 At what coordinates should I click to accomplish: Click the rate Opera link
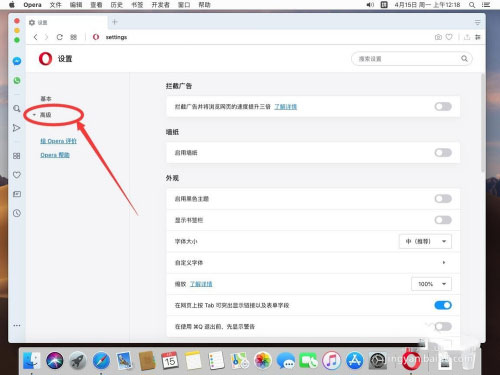[58, 141]
